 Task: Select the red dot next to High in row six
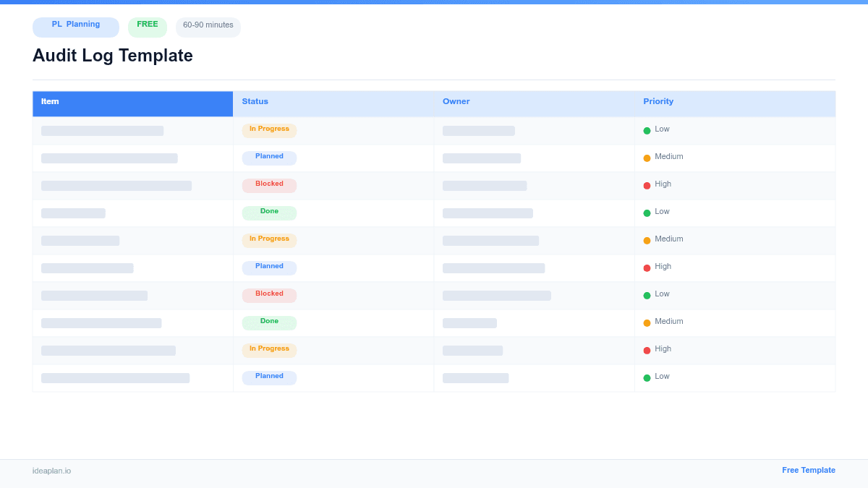(647, 267)
